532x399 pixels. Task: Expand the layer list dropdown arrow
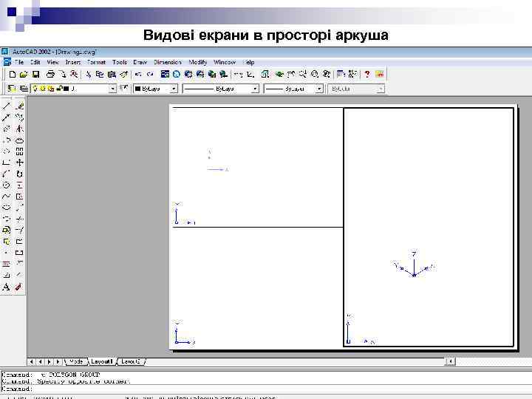[x=112, y=89]
